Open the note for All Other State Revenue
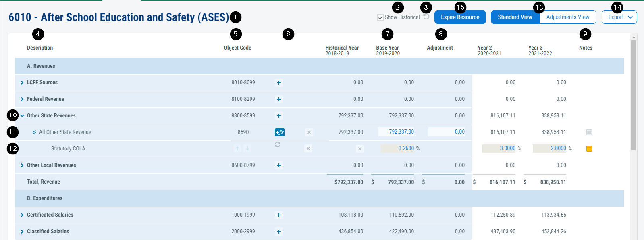This screenshot has height=240, width=644. point(589,132)
